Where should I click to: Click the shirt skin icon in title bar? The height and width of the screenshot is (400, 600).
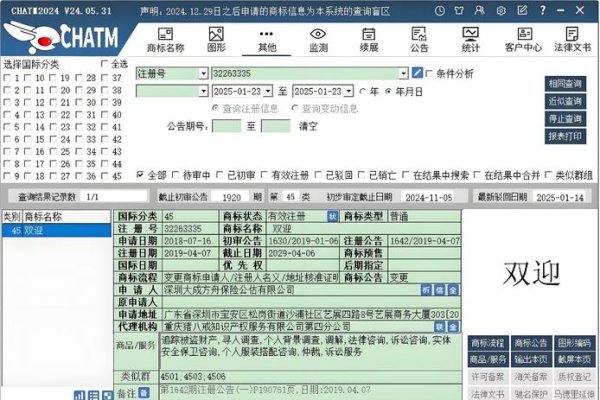click(459, 11)
